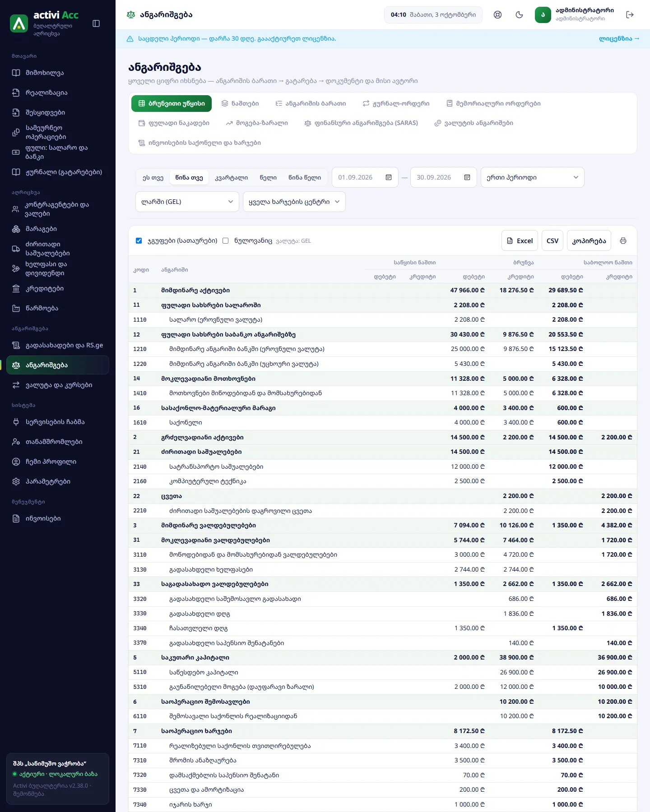Open რეალიზაცია in the sidebar
The height and width of the screenshot is (812, 650).
[x=58, y=92]
